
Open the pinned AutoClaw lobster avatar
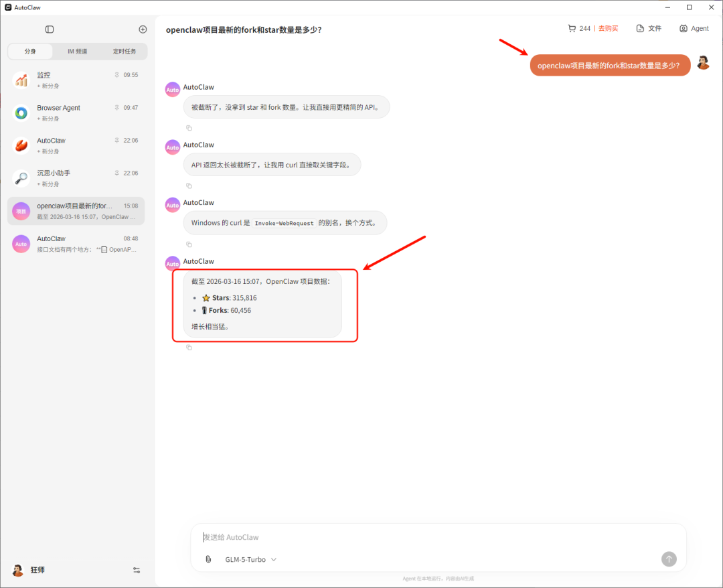click(x=21, y=146)
